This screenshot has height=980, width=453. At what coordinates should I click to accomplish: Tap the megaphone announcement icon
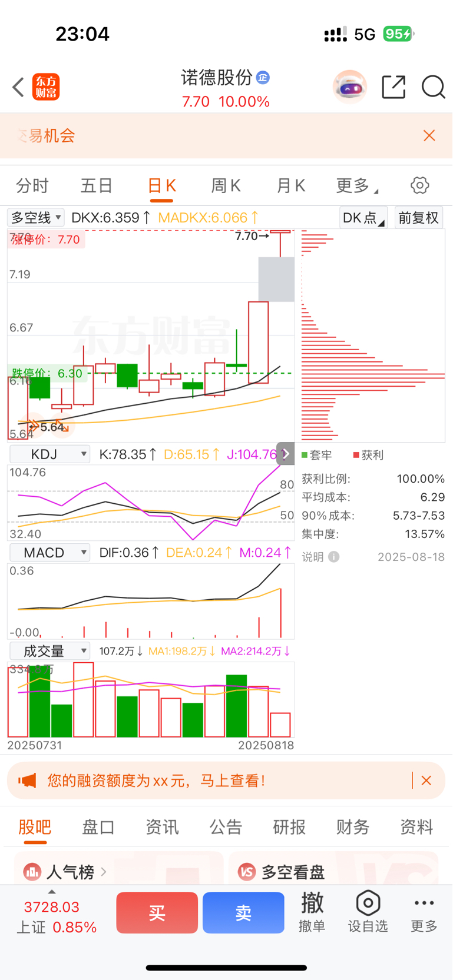coord(27,780)
